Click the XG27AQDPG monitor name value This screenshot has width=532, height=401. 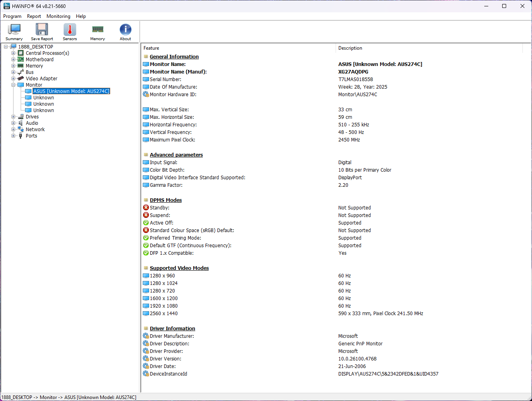tap(353, 72)
